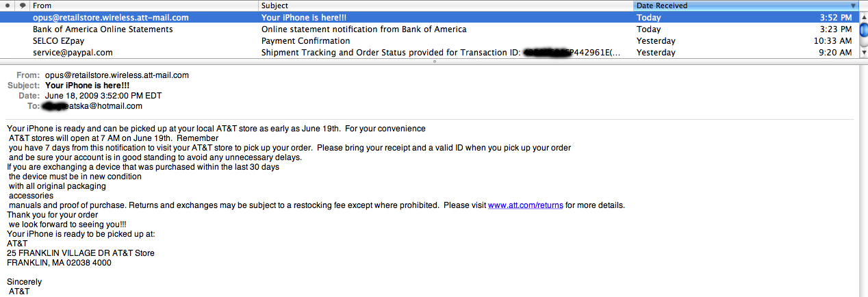
Task: Click the hotmail.com recipient in the To field
Action: point(92,106)
